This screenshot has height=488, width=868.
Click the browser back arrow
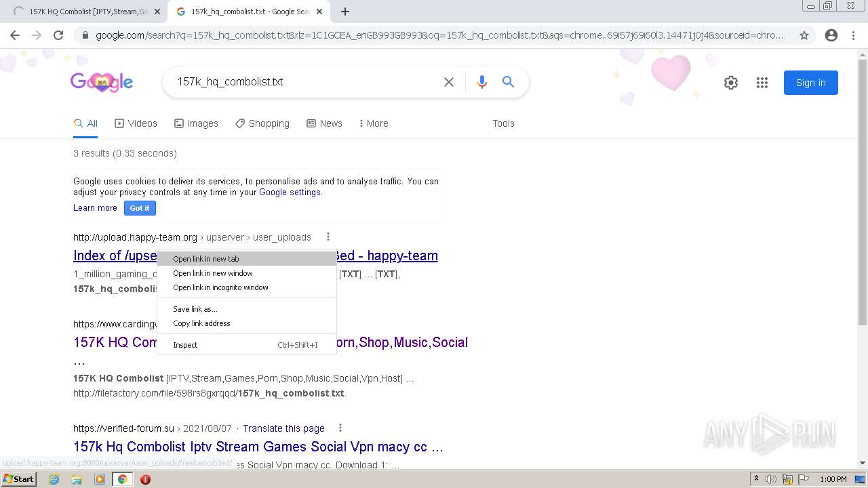point(15,35)
